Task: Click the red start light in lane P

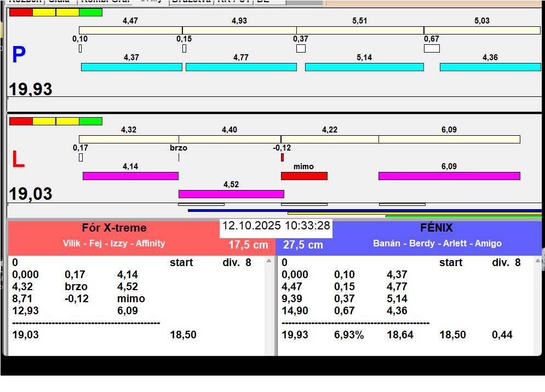Action: (x=21, y=12)
